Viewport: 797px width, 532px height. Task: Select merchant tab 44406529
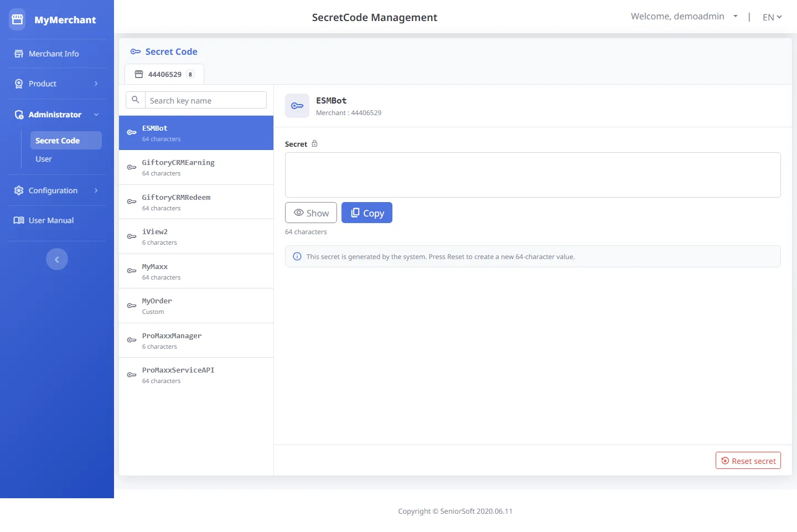(164, 74)
